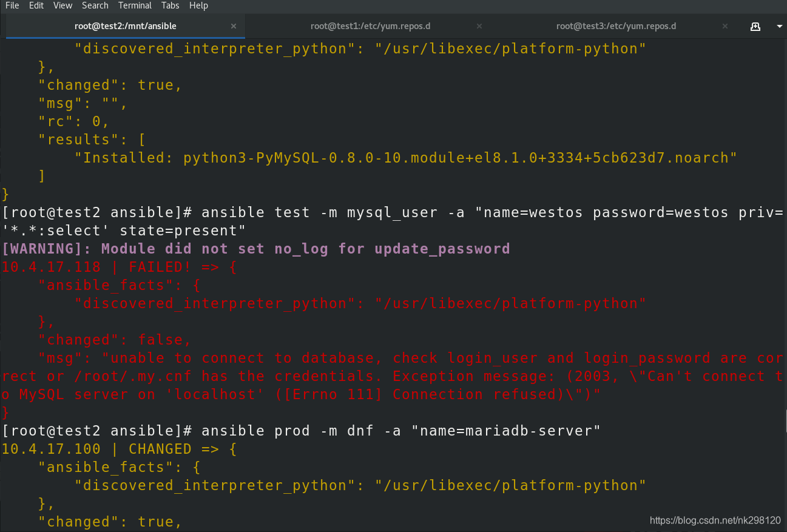Switch to root@test1:/etc/yum.repos.d tab
This screenshot has width=787, height=532.
click(x=370, y=26)
